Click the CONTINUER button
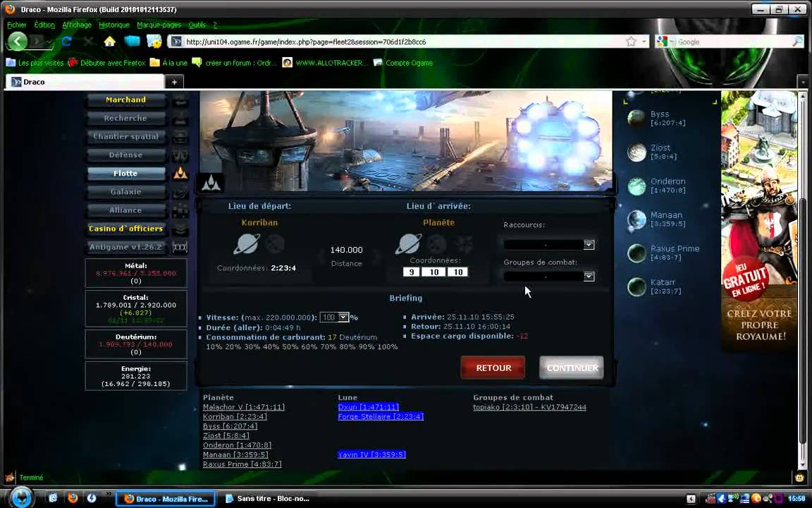The width and height of the screenshot is (812, 508). (572, 368)
